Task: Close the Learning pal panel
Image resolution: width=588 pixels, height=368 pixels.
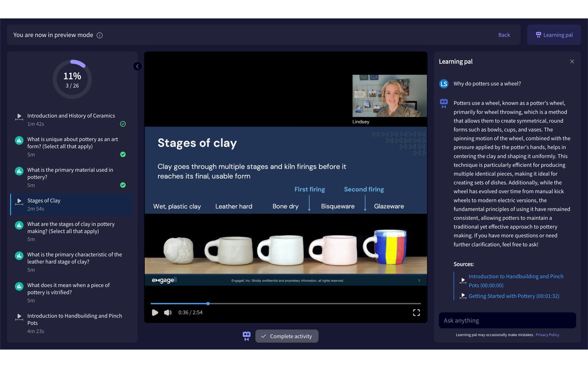Action: coord(572,61)
